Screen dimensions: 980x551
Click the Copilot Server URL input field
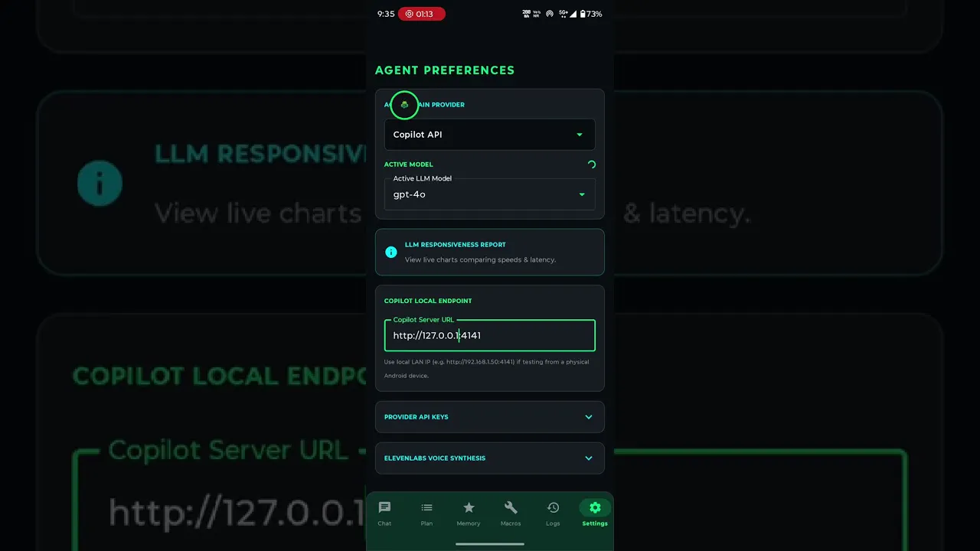490,335
